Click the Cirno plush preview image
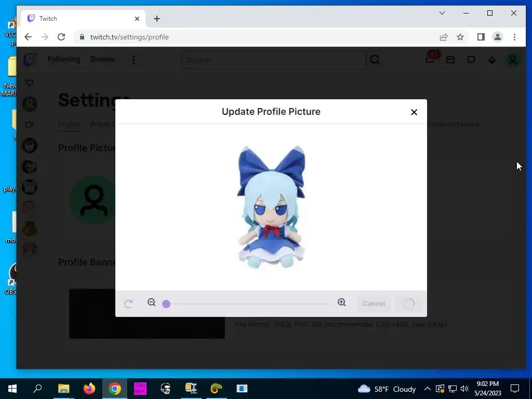This screenshot has width=532, height=399. [271, 207]
